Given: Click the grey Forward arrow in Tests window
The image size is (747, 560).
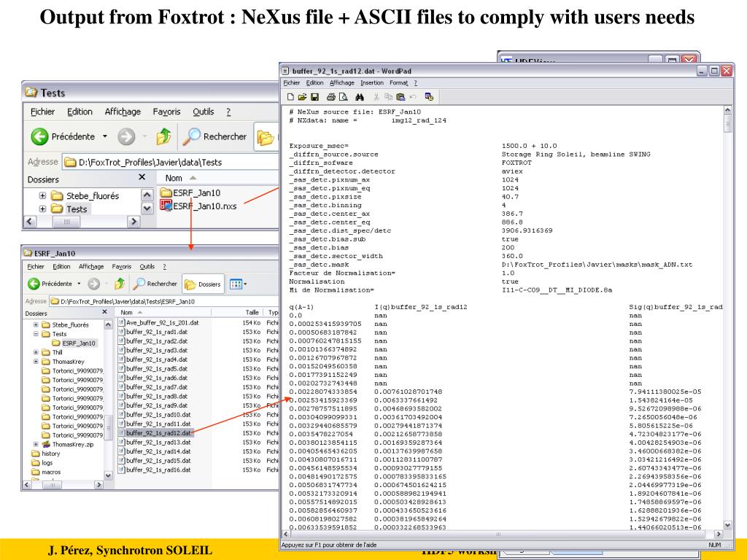Looking at the screenshot, I should (x=126, y=136).
